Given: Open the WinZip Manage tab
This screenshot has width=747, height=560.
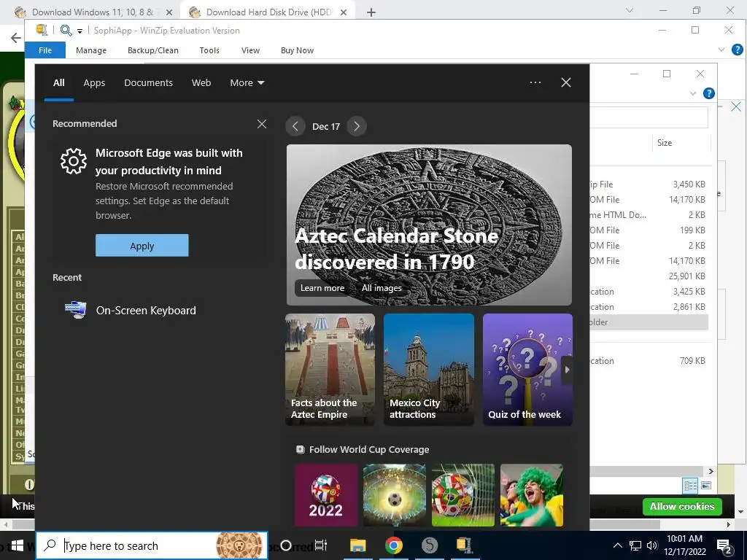Looking at the screenshot, I should pos(91,50).
